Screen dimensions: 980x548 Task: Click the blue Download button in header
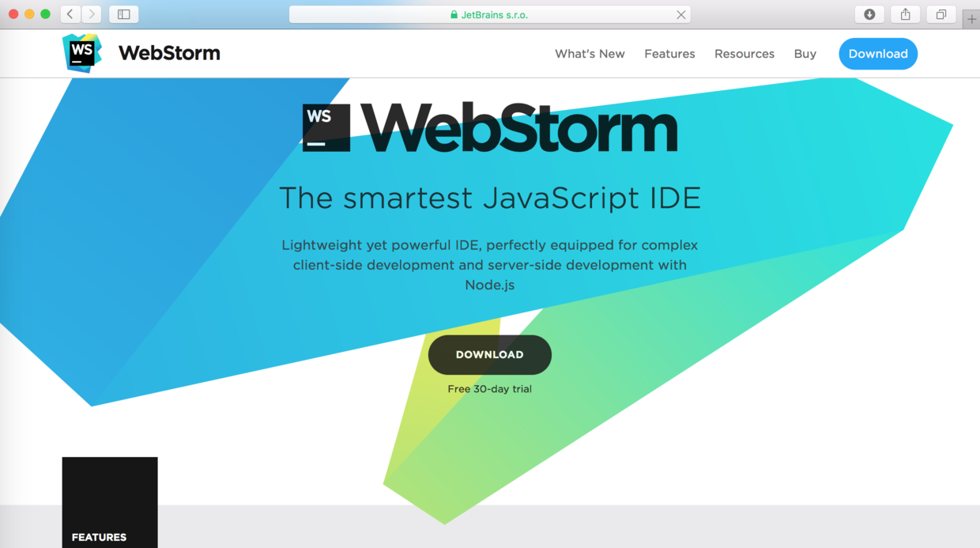point(878,54)
